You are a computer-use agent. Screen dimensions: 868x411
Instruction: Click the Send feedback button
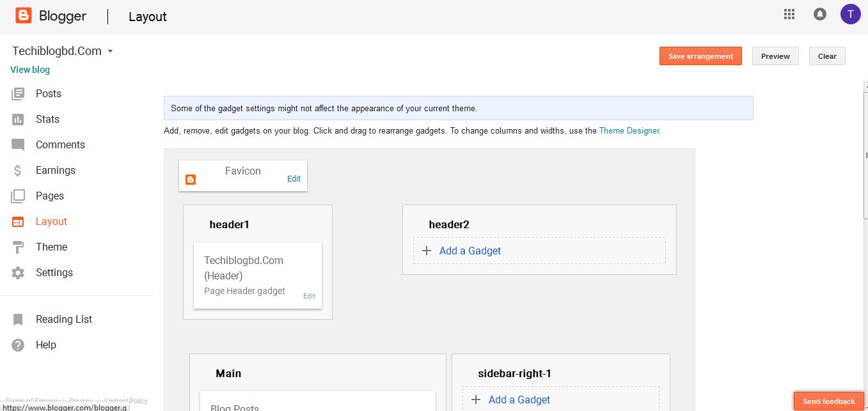[828, 401]
